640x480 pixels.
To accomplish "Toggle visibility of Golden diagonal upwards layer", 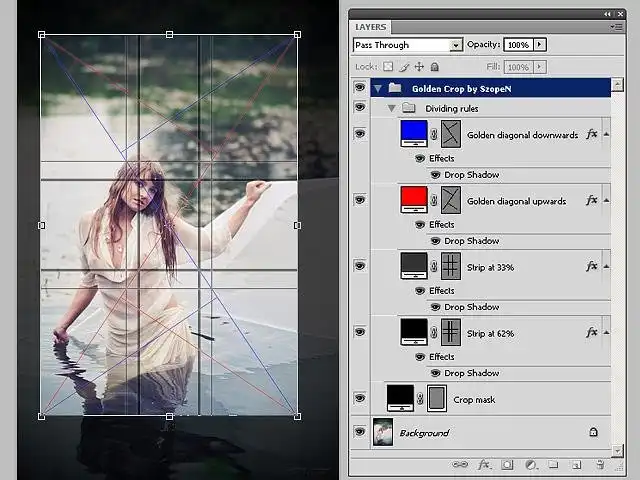I will (x=360, y=200).
